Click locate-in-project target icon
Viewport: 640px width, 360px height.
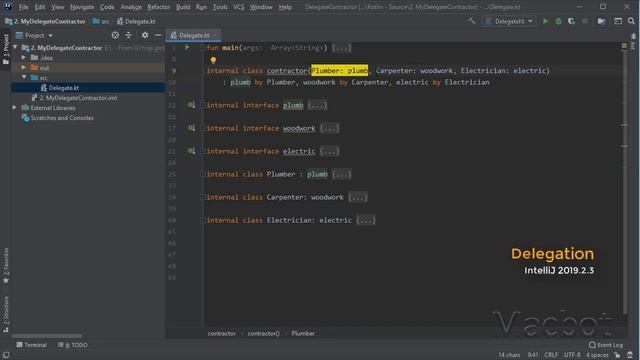click(115, 36)
